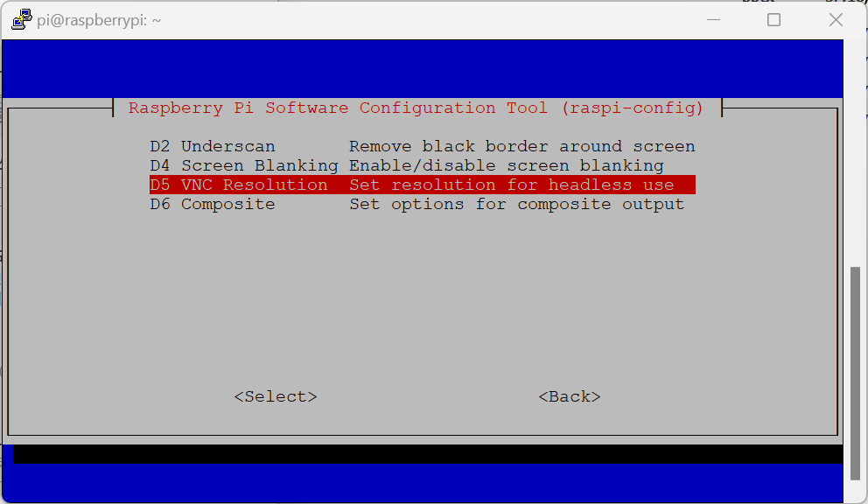Viewport: 868px width, 504px height.
Task: Close the pi@raspberrypi terminal window
Action: (x=836, y=20)
